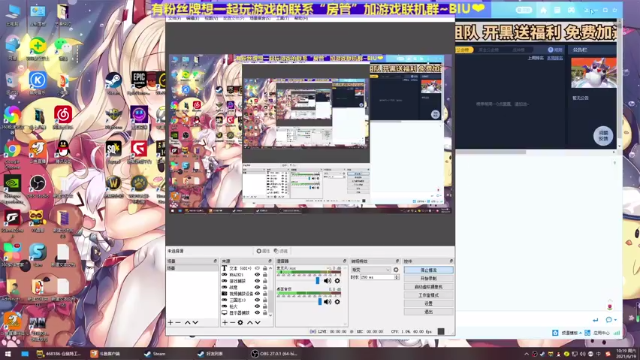Open 设置 settings from OBS controls
Screen dimensions: 640x360
429,304
